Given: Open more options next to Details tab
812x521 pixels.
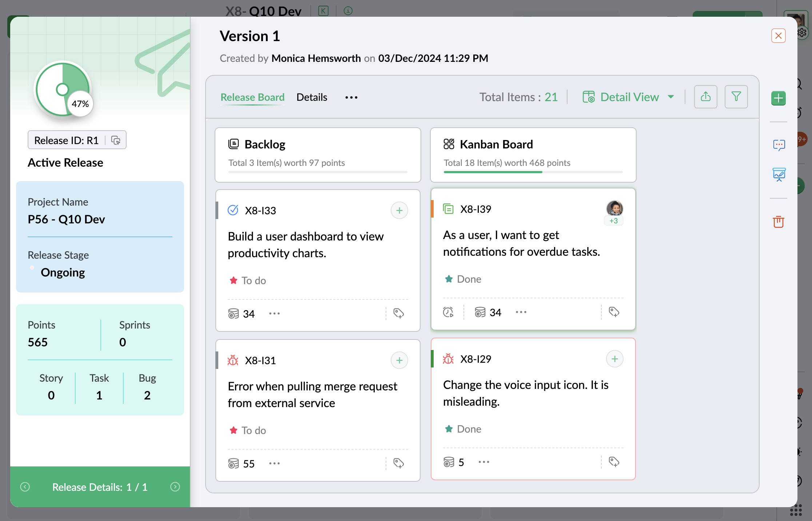Looking at the screenshot, I should (351, 98).
